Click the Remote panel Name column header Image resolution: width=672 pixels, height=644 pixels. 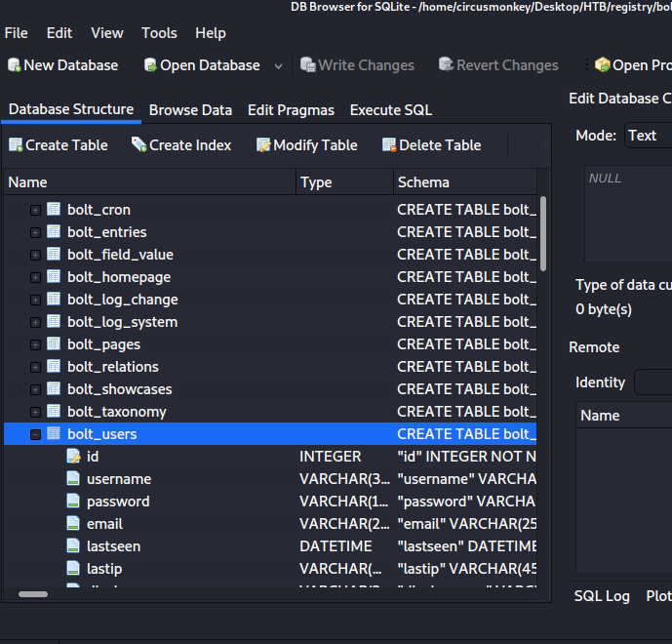pyautogui.click(x=624, y=415)
